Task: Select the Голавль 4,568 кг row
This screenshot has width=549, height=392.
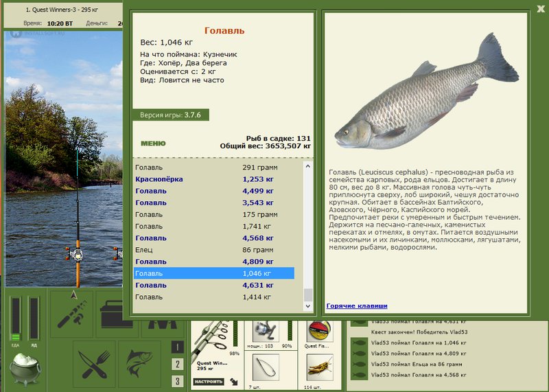Action: tap(214, 238)
